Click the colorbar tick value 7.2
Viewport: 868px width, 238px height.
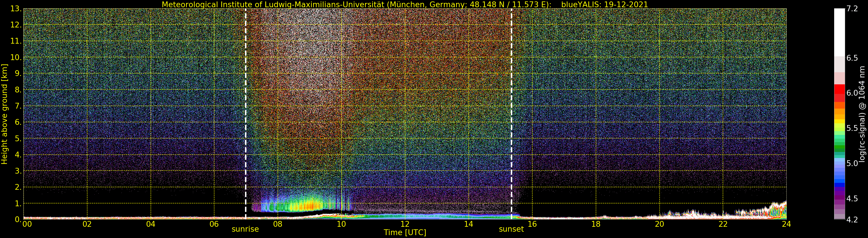852,9
